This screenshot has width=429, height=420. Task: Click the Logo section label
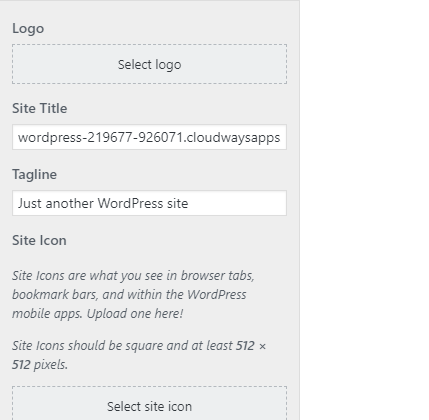point(28,29)
